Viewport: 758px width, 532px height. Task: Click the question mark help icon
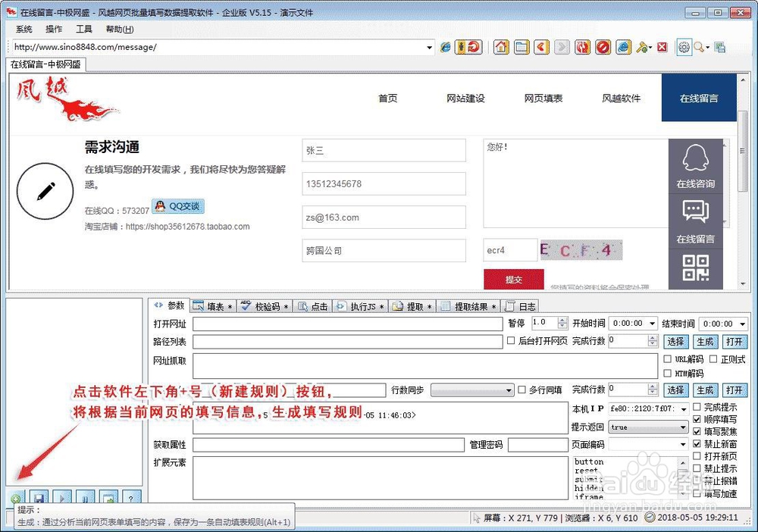click(x=131, y=498)
